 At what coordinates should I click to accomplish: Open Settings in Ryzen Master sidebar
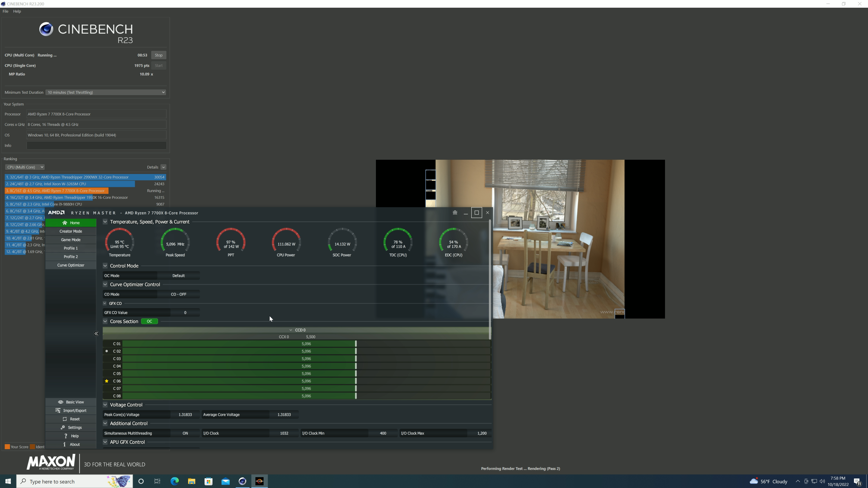71,427
